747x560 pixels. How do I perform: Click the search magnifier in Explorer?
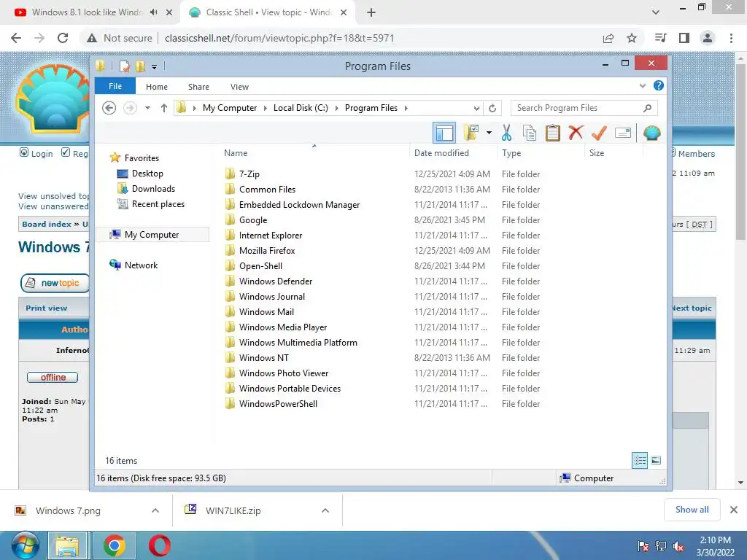click(x=648, y=108)
